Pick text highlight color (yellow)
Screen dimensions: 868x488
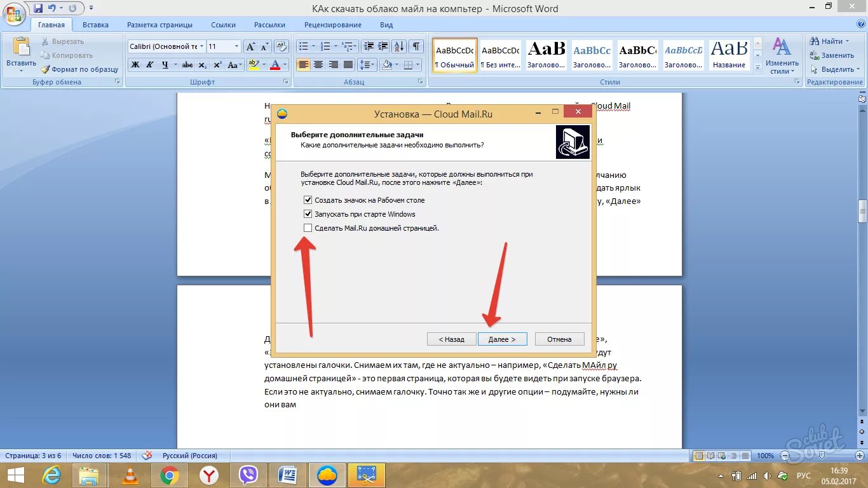coord(254,65)
